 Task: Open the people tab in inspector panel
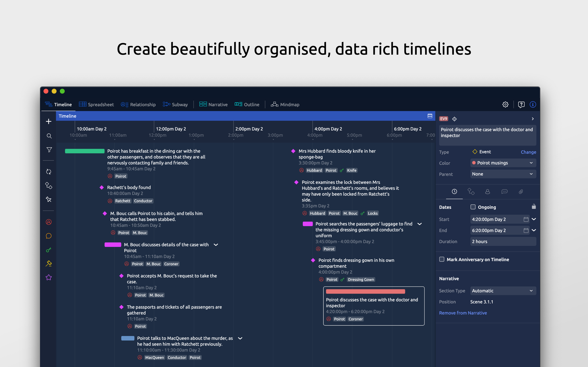point(488,192)
